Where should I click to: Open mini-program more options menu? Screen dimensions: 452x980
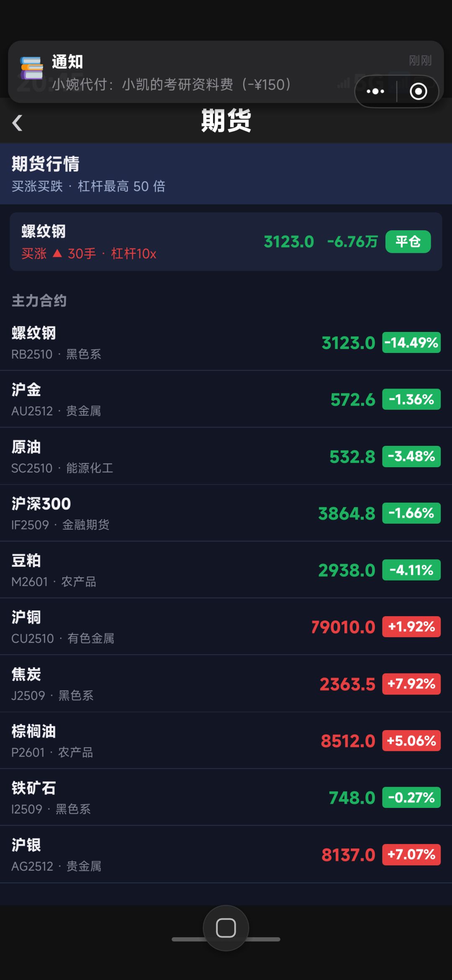tap(375, 91)
